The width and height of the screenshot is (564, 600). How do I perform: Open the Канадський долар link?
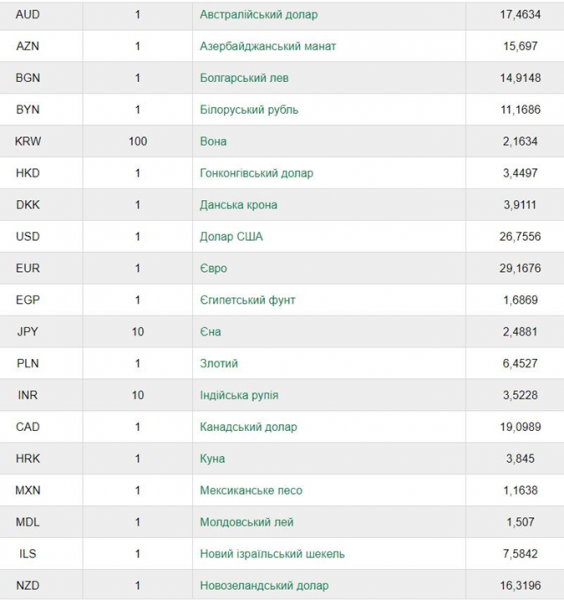coord(248,427)
